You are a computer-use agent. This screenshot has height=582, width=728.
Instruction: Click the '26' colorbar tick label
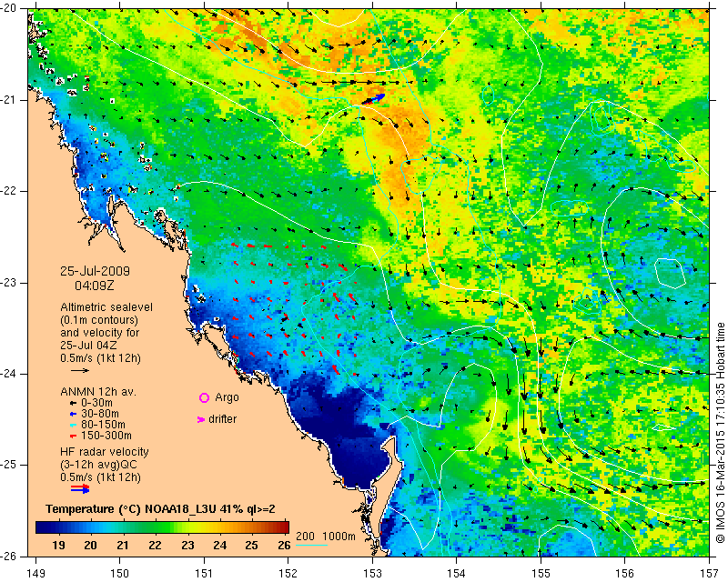tap(284, 545)
